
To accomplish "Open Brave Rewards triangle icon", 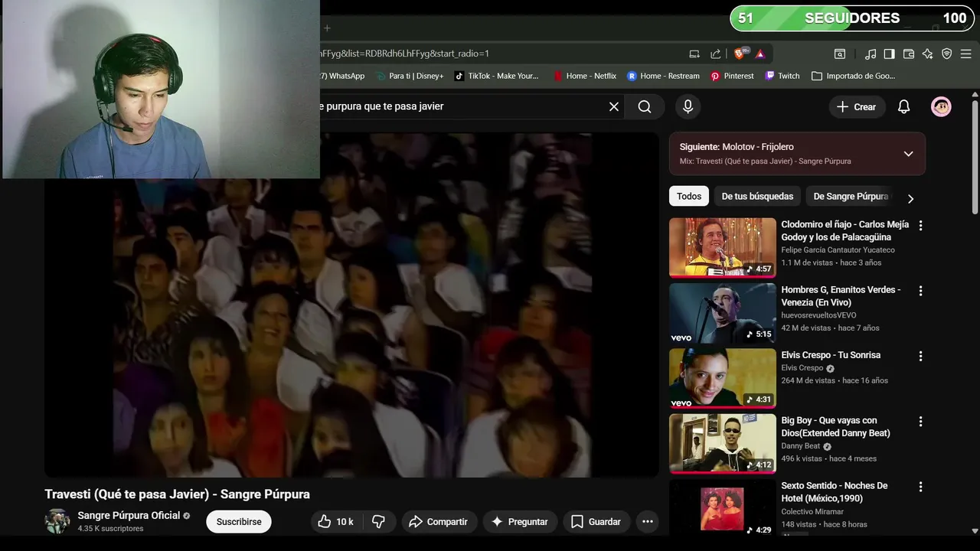I will [760, 54].
